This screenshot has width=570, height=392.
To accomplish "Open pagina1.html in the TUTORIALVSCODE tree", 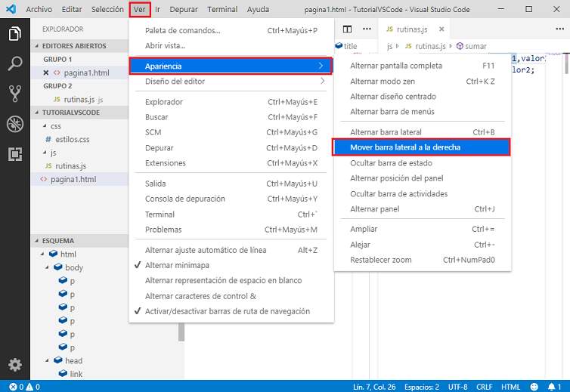I will coord(73,179).
